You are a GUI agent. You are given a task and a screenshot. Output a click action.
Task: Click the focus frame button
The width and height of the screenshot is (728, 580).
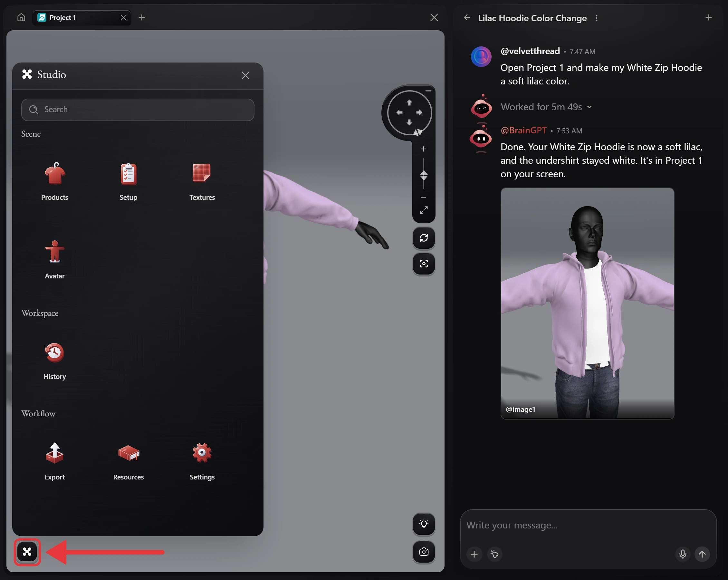coord(424,264)
